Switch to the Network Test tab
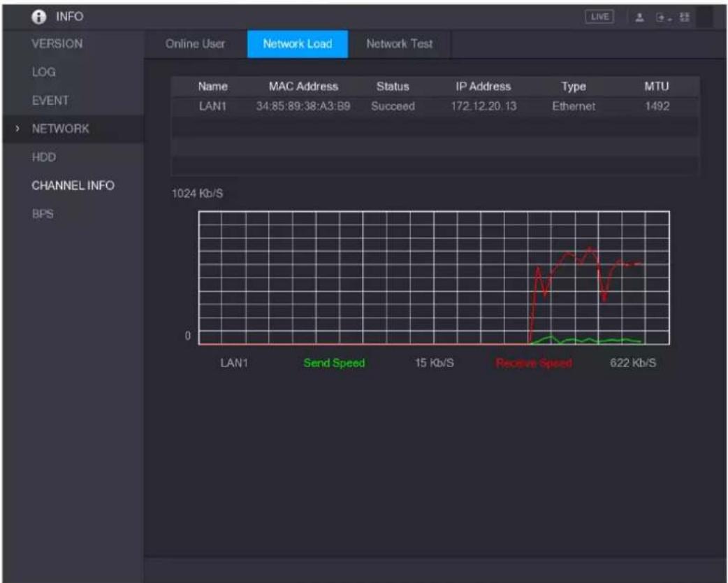 400,44
